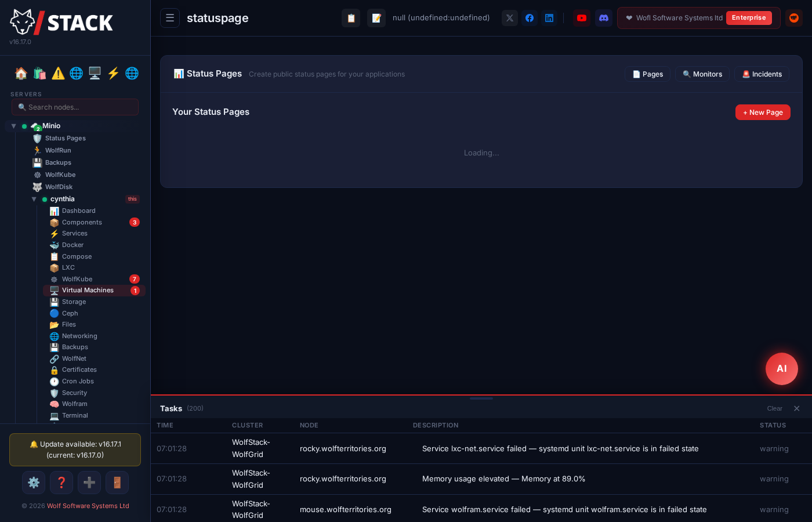Image resolution: width=812 pixels, height=522 pixels.
Task: Open the home icon in sidebar toolbar
Action: pos(21,73)
